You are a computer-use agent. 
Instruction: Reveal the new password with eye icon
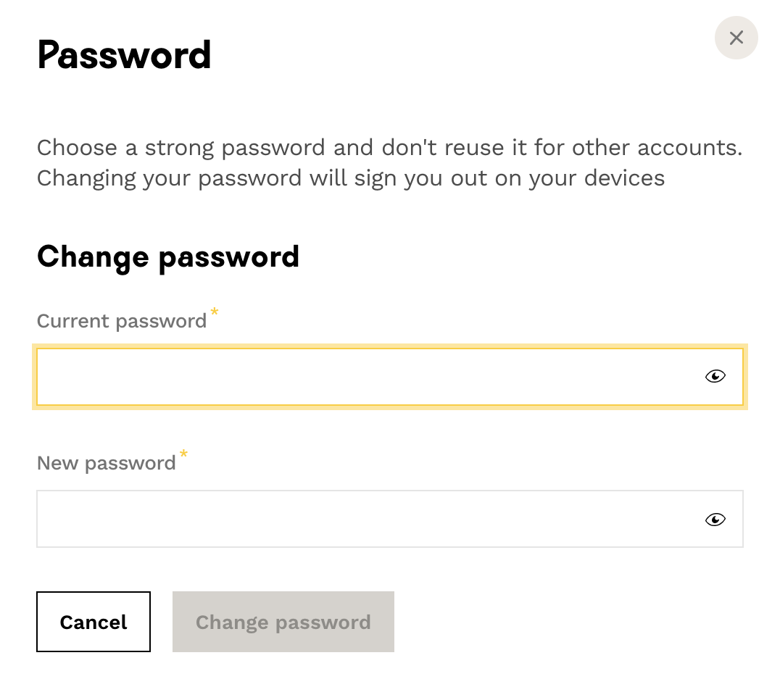[x=715, y=520]
